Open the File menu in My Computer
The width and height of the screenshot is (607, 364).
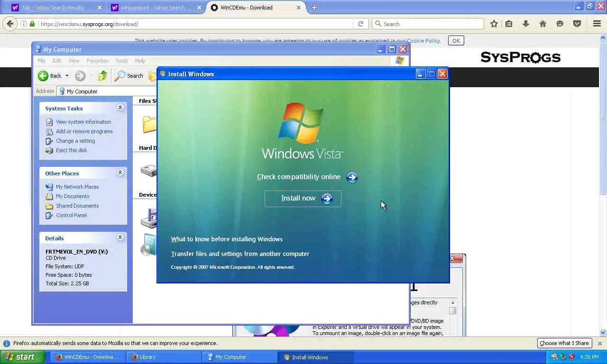point(41,61)
